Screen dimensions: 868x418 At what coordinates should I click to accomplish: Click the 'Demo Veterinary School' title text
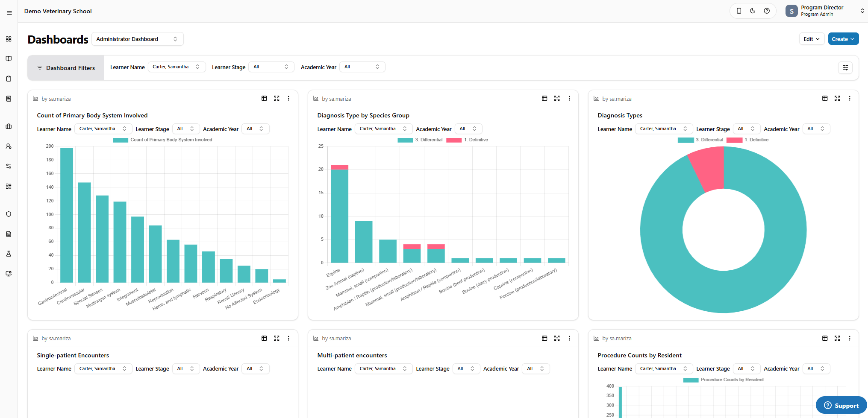[58, 11]
